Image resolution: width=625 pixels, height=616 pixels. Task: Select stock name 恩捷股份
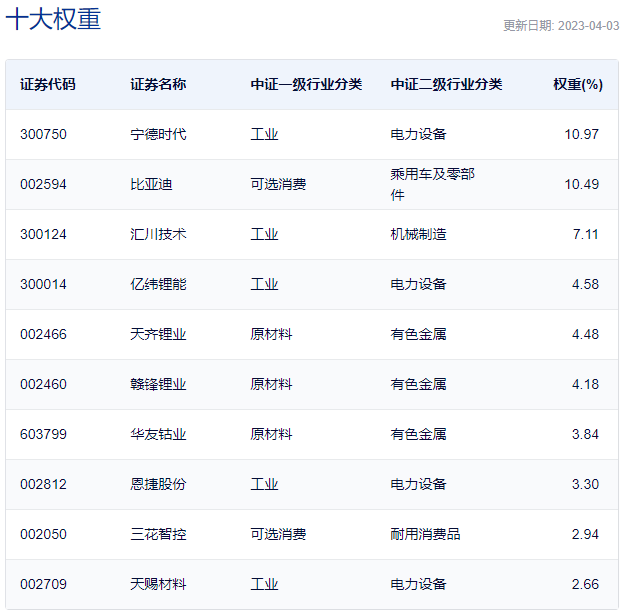[x=158, y=485]
